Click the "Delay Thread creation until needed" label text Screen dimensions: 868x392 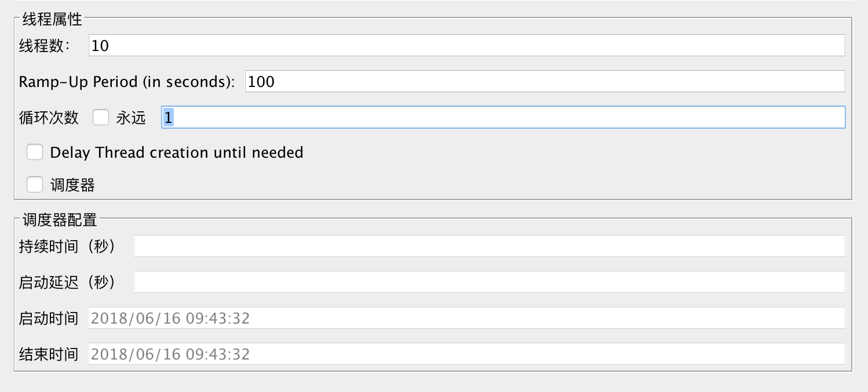pyautogui.click(x=177, y=153)
